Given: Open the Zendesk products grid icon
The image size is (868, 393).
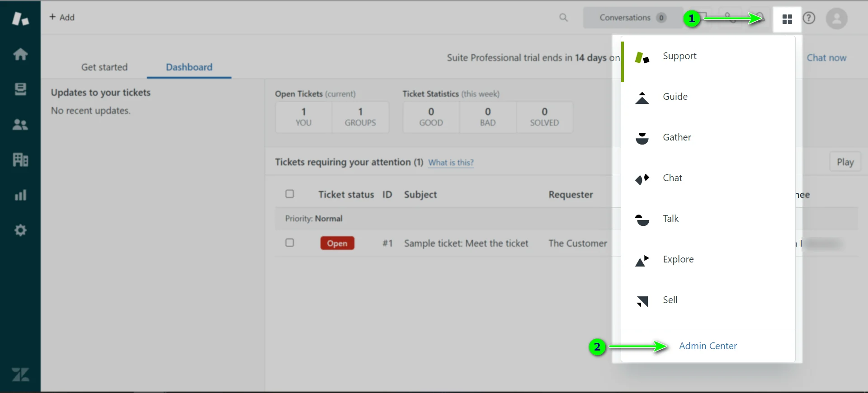Looking at the screenshot, I should (787, 19).
